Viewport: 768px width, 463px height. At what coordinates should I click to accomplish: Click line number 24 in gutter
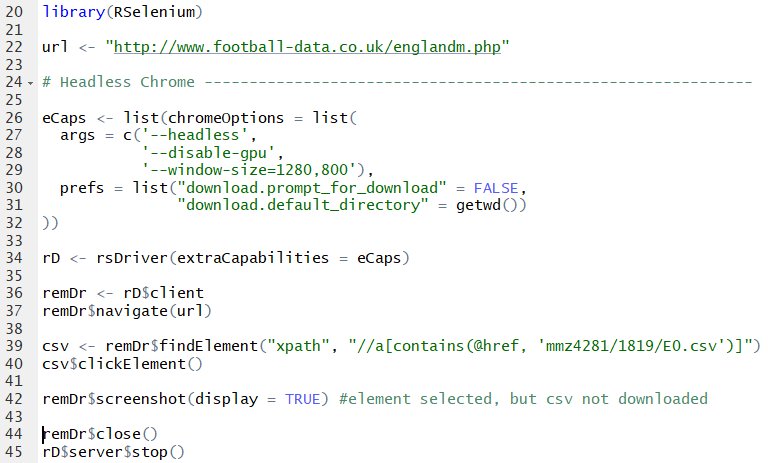[14, 82]
